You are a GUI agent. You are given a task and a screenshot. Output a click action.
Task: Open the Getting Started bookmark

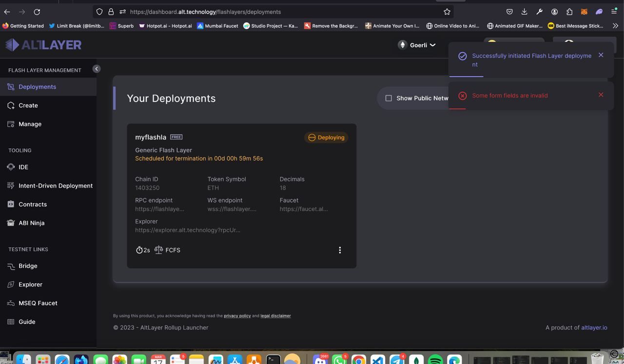coord(23,26)
